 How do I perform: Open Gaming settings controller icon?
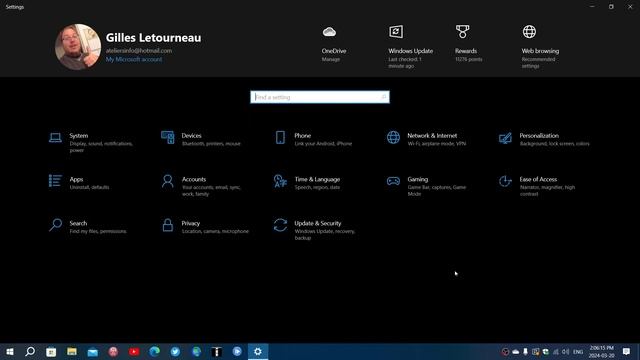393,181
